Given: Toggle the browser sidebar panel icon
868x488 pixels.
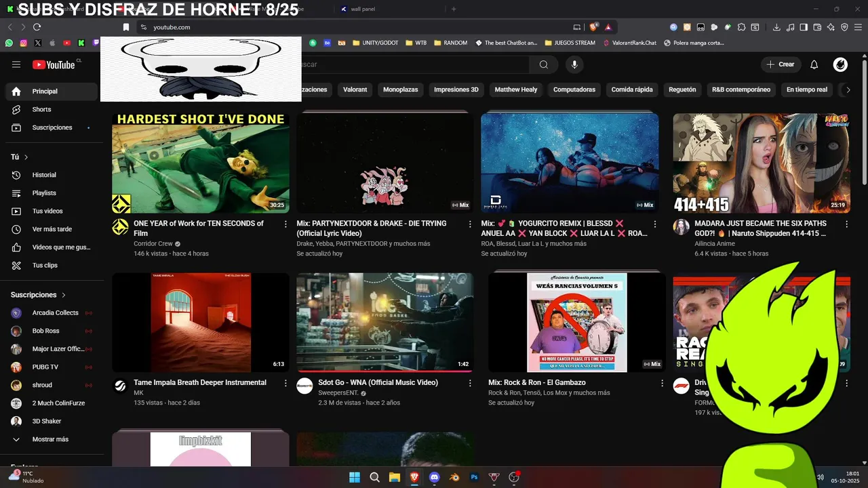Looking at the screenshot, I should [804, 27].
